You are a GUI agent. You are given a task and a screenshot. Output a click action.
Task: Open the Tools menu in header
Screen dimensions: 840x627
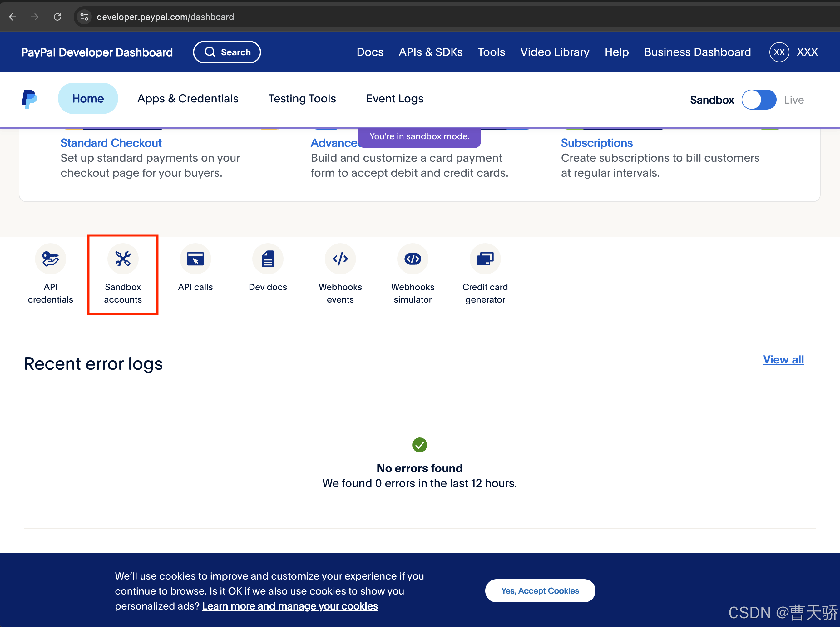[491, 52]
